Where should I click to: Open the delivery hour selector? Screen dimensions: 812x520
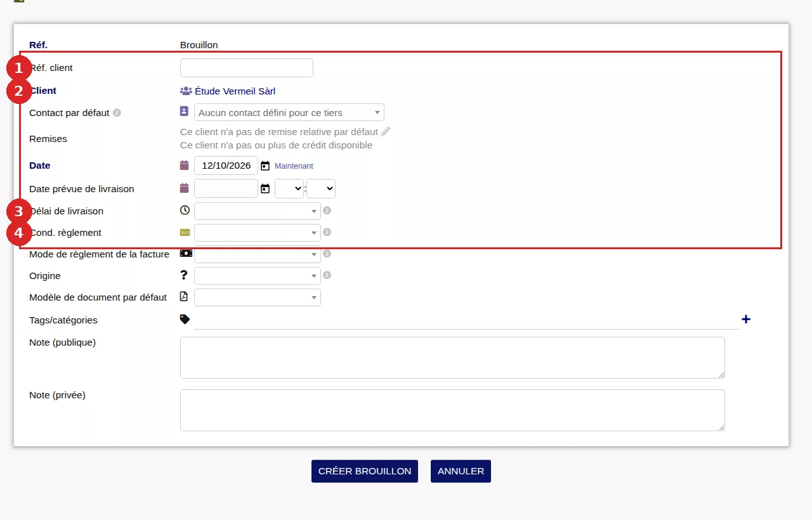[289, 188]
